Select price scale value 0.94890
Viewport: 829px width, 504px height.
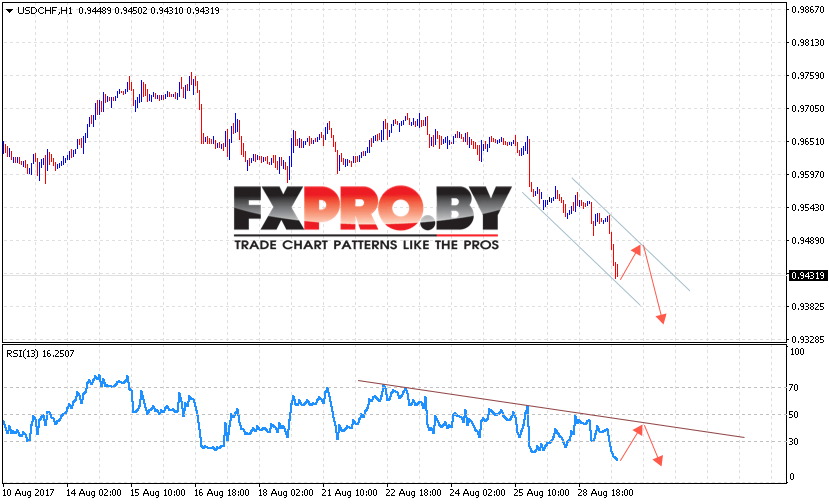pos(808,241)
